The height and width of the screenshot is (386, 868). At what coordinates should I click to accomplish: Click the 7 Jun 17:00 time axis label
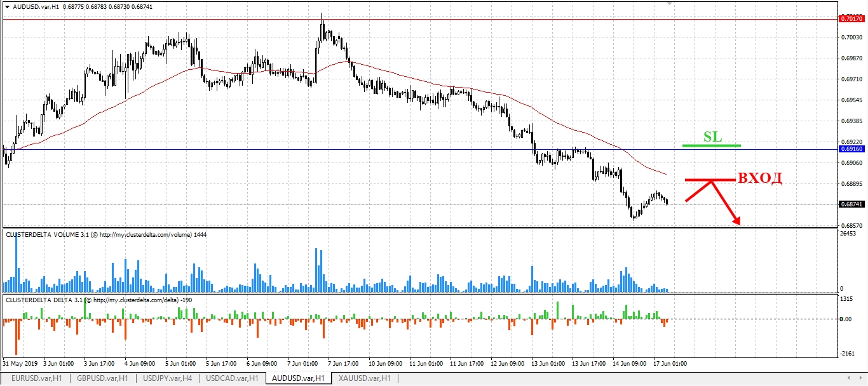tap(344, 364)
